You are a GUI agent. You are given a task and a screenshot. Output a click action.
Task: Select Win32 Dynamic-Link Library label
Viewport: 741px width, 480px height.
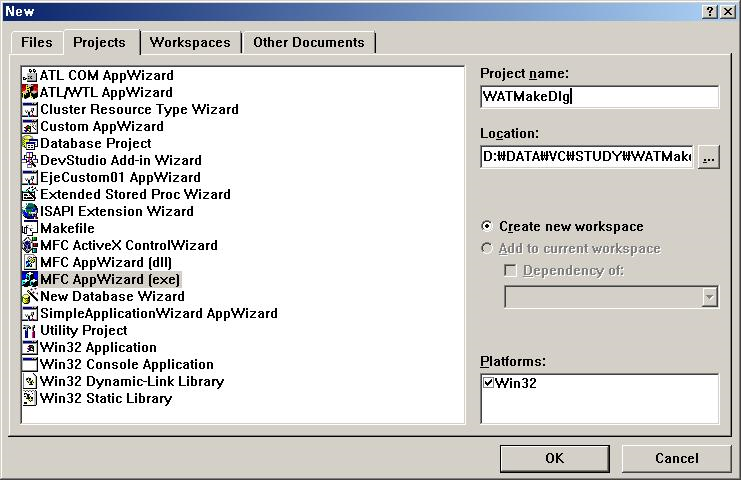point(132,381)
